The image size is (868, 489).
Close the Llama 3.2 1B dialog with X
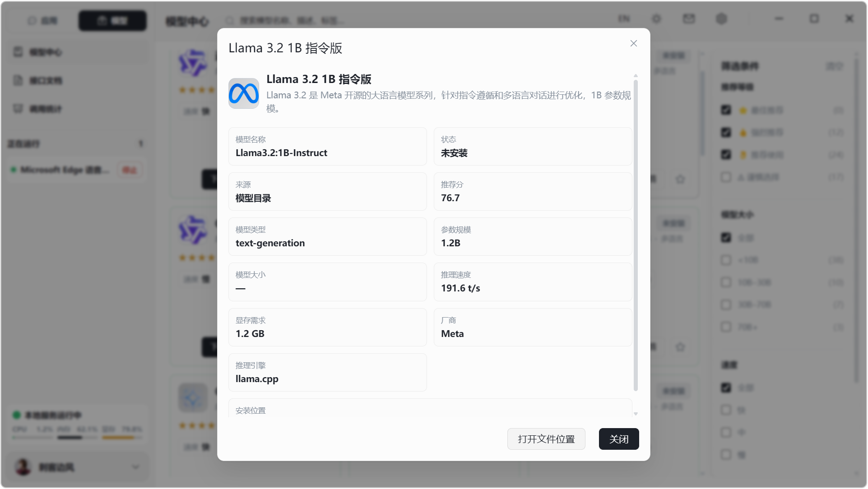pos(634,43)
